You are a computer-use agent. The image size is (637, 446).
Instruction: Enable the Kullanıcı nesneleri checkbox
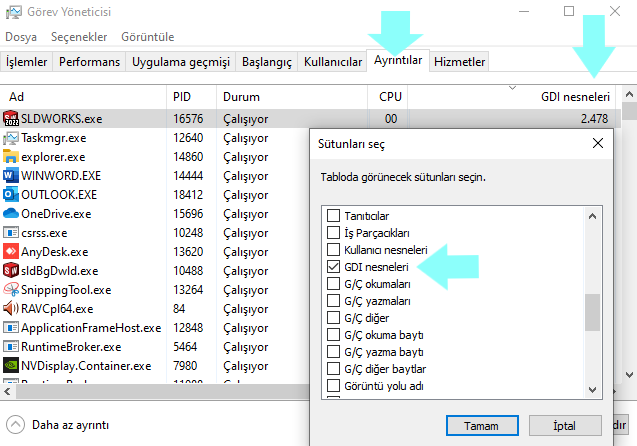[334, 250]
